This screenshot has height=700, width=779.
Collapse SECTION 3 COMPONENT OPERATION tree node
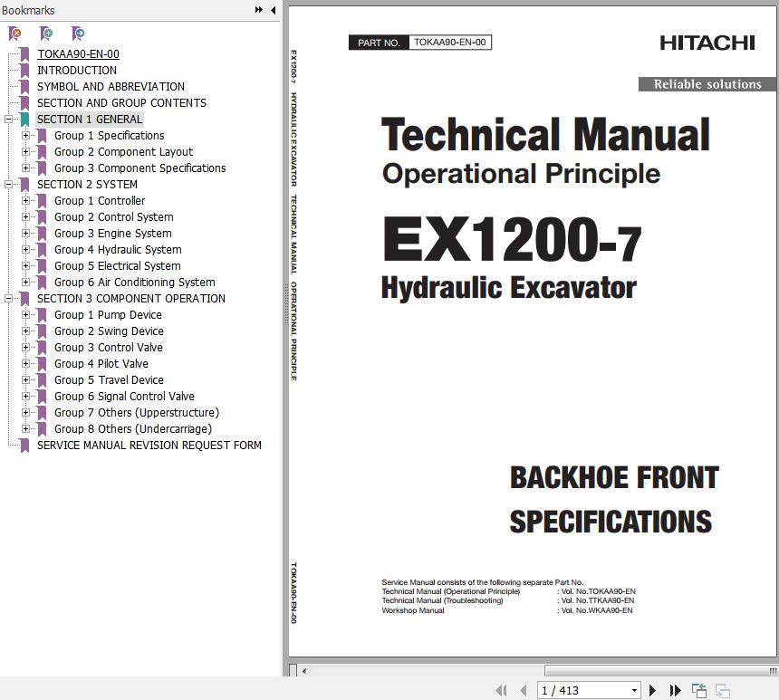pos(8,299)
